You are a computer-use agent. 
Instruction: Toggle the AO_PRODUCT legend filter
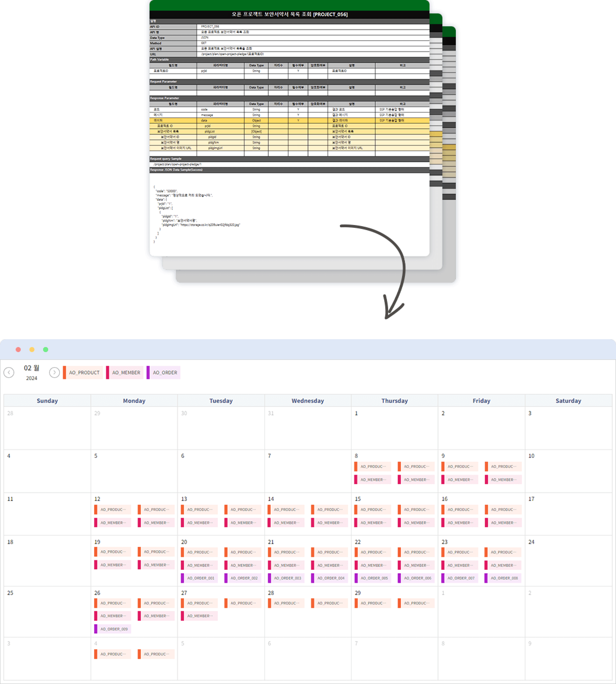83,373
